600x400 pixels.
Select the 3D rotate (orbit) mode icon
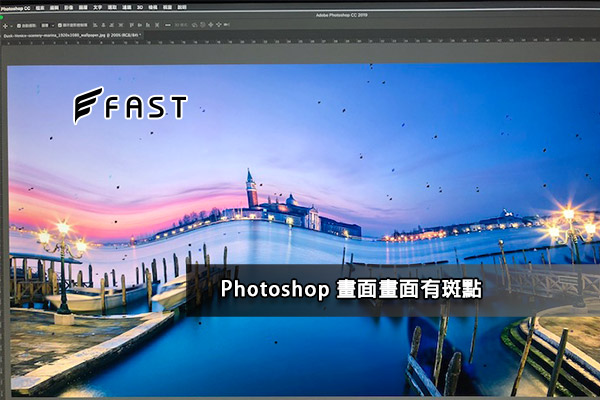[194, 25]
